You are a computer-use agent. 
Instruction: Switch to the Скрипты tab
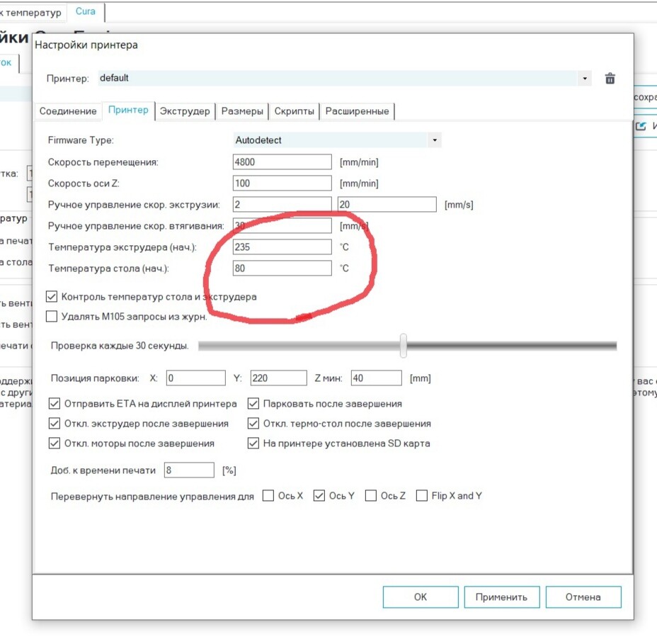(x=294, y=111)
